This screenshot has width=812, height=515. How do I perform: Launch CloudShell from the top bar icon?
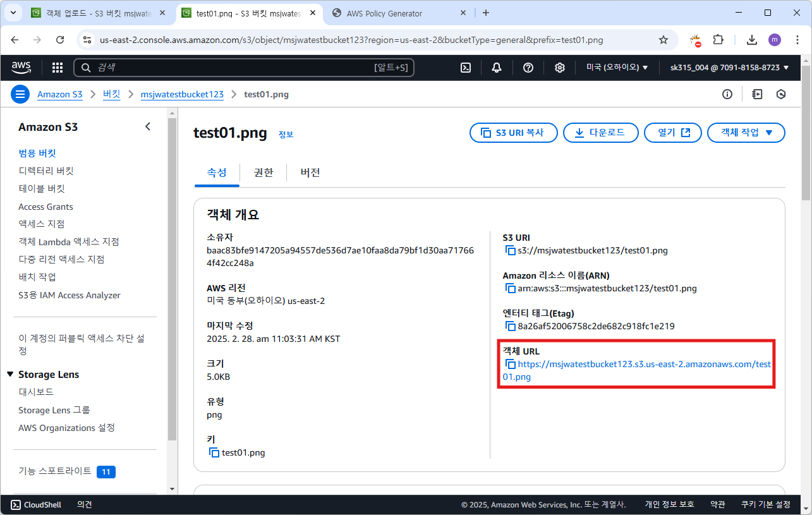tap(466, 68)
